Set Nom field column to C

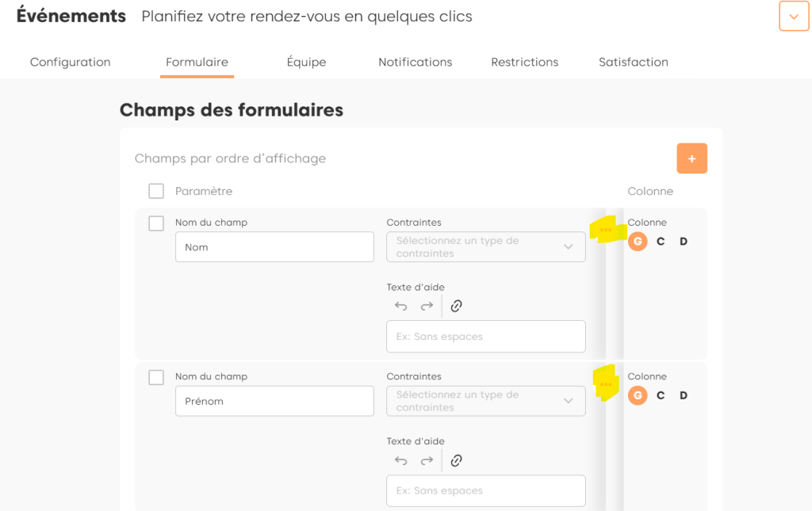661,242
